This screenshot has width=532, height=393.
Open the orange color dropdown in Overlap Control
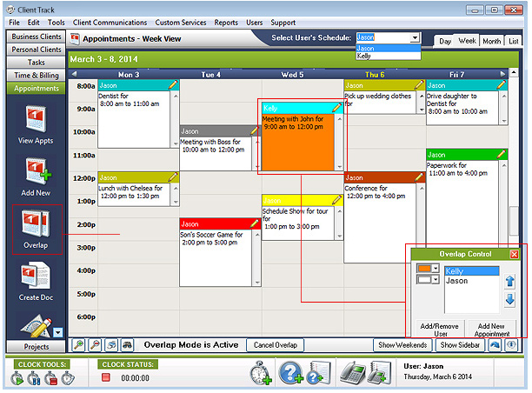pyautogui.click(x=436, y=269)
